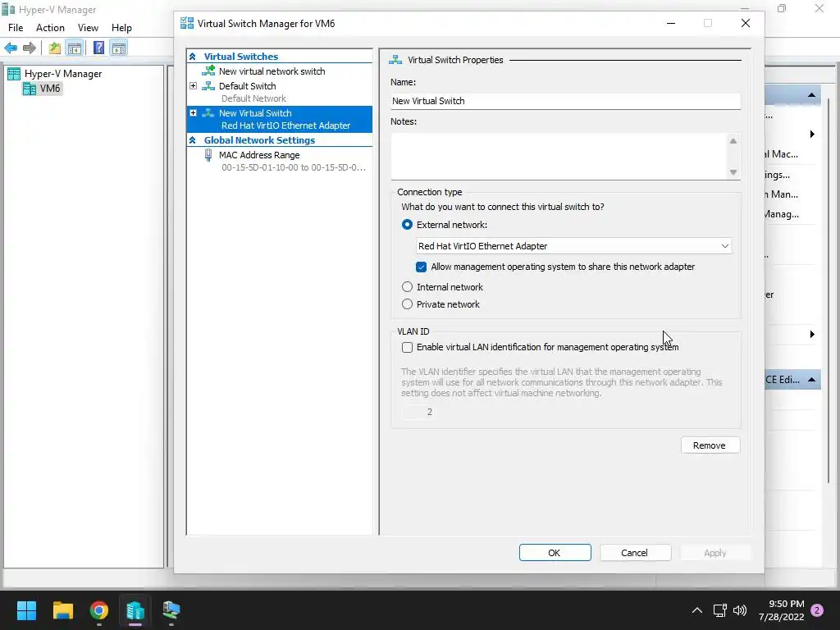Click the volume speaker tray icon

pos(740,610)
